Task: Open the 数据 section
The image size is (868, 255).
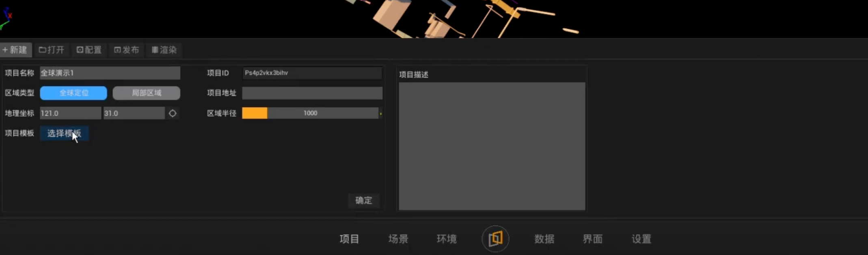Action: 544,239
